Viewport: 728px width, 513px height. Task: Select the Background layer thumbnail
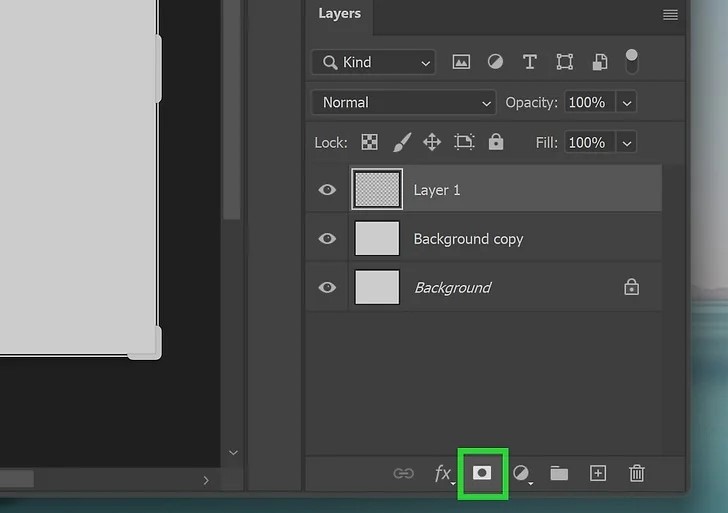coord(377,287)
